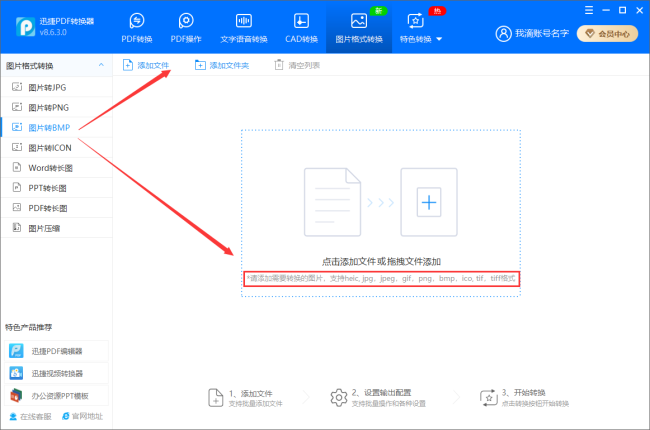
Task: Click the 办公资源PPT模板 product icon
Action: (x=16, y=395)
